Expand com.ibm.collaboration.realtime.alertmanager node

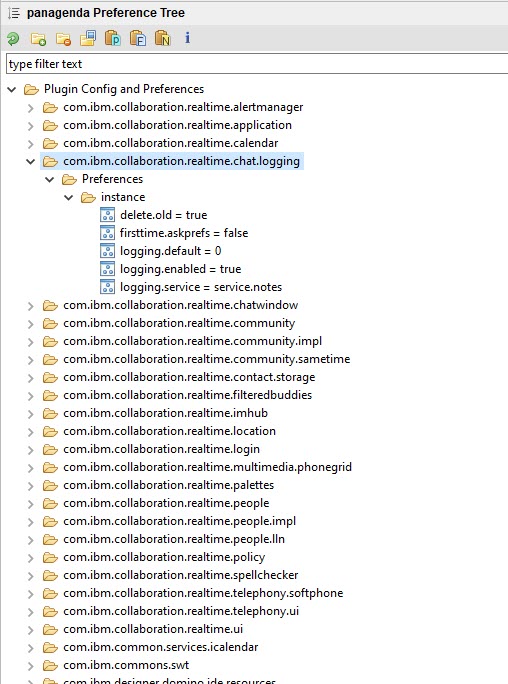coord(31,108)
